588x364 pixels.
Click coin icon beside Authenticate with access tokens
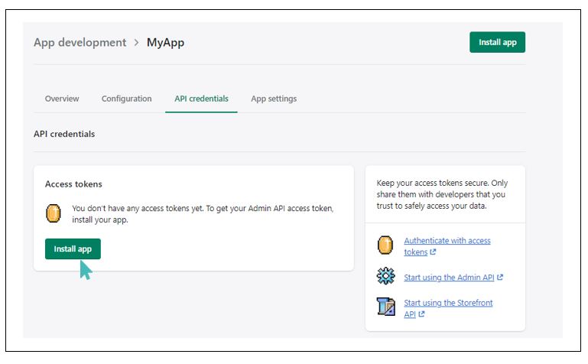385,245
